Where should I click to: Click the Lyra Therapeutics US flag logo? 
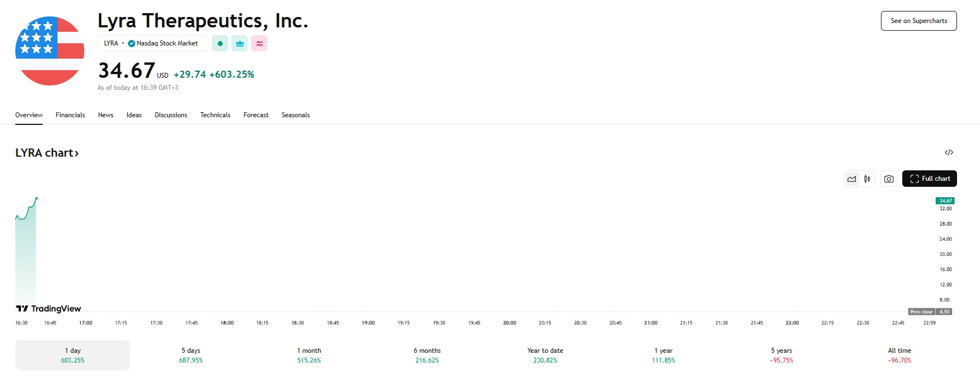[50, 51]
